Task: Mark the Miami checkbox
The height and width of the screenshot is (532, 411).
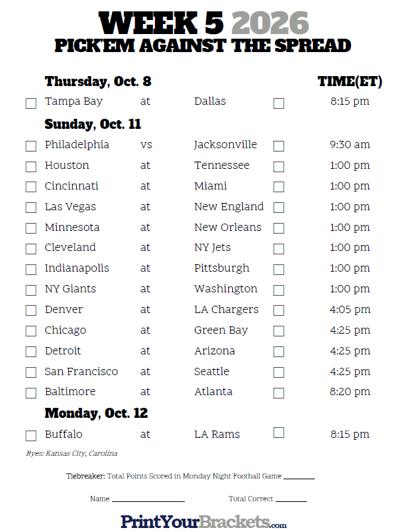Action: click(x=279, y=187)
